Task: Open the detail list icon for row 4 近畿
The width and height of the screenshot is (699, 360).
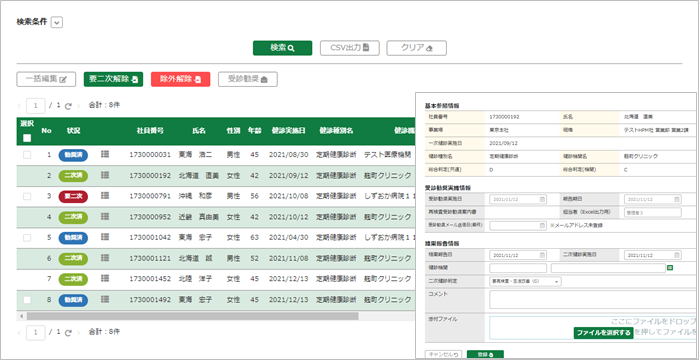Action: pyautogui.click(x=105, y=217)
